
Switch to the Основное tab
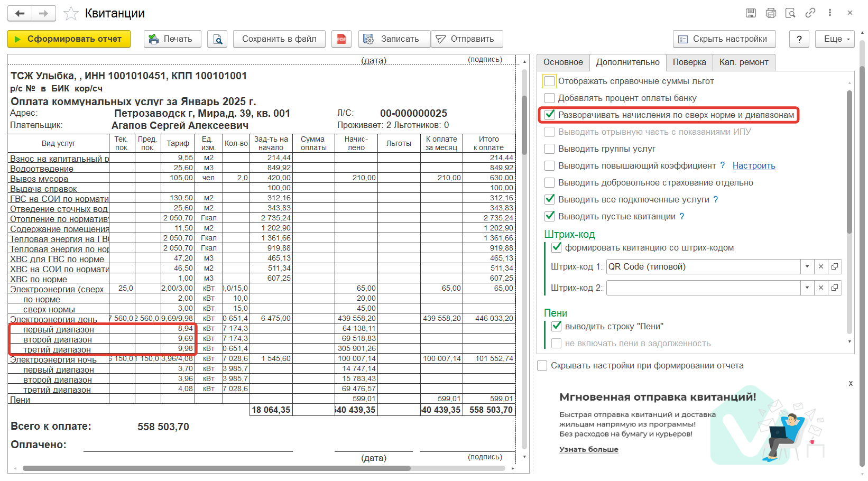pos(563,62)
